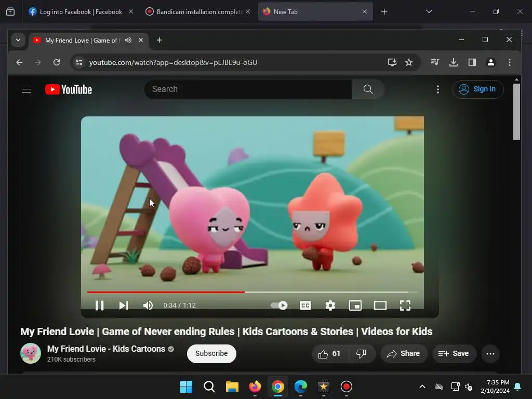532x399 pixels.
Task: Select My Friend Lovie Chrome tab
Action: [82, 41]
